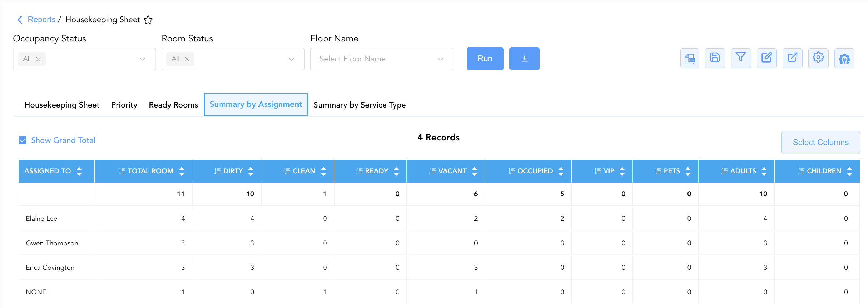Viewport: 868px width, 308px height.
Task: Open the outlined gear settings icon
Action: 818,58
